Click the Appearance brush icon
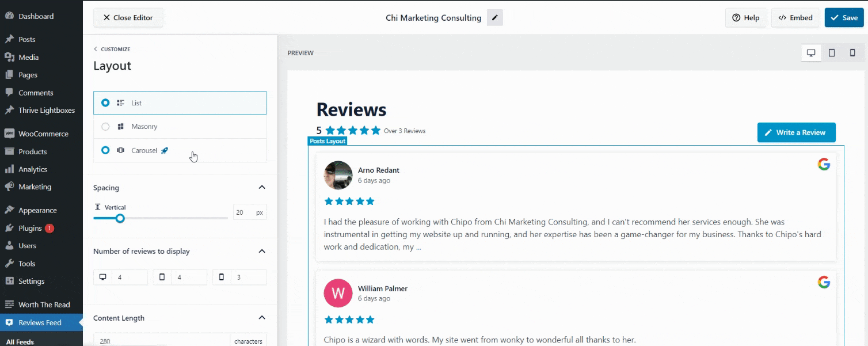The height and width of the screenshot is (346, 868). (9, 210)
